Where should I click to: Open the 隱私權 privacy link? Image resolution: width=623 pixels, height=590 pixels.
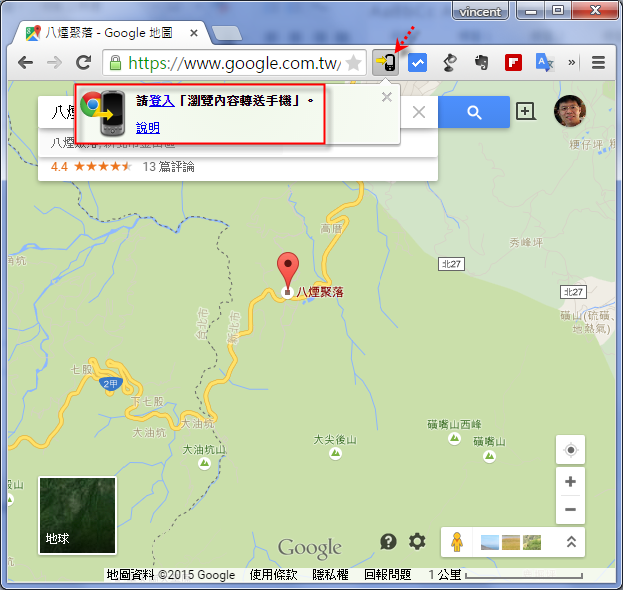(x=330, y=575)
